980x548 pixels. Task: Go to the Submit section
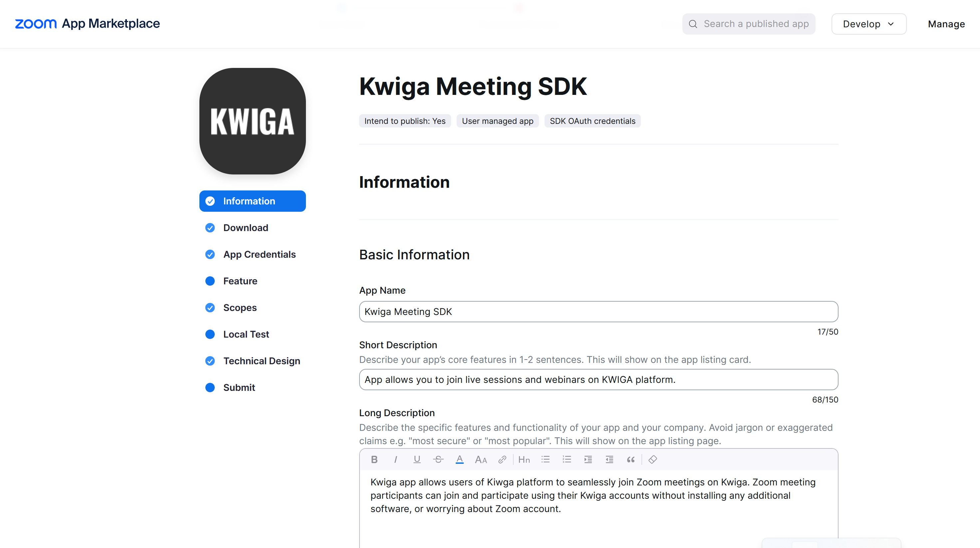(253, 388)
